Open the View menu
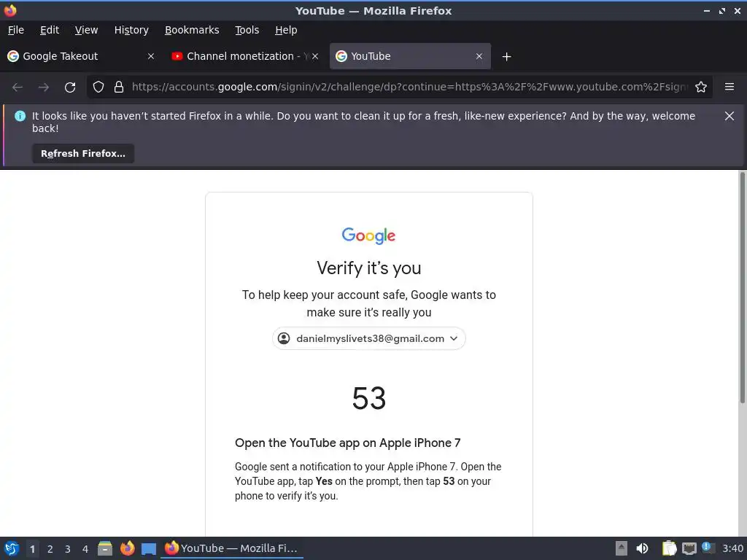The image size is (747, 560). (86, 30)
